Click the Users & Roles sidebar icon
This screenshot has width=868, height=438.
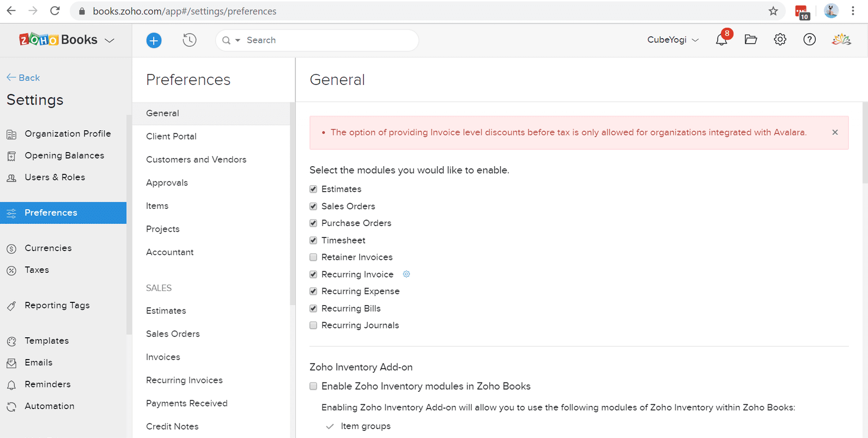(x=11, y=178)
